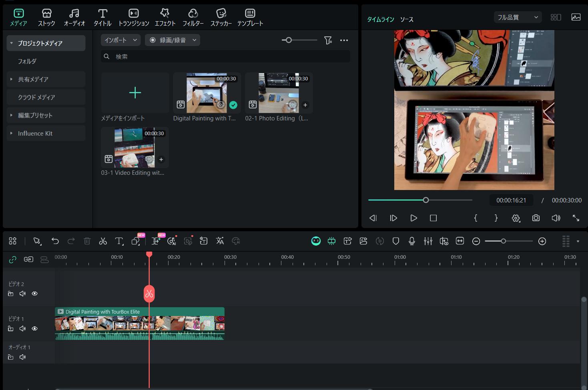The image size is (588, 390).
Task: Click the fullscreen preview icon
Action: [x=576, y=218]
